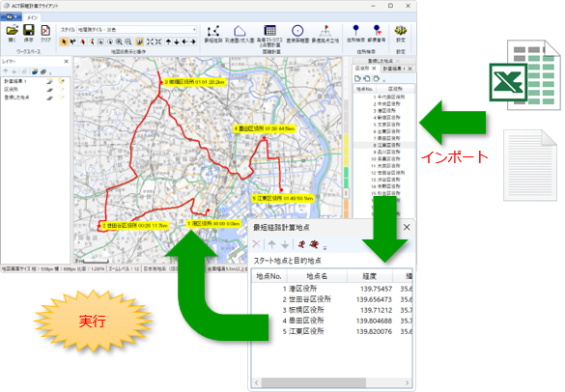
Task: Toggle visibility of 区役所 layer
Action: [49, 89]
